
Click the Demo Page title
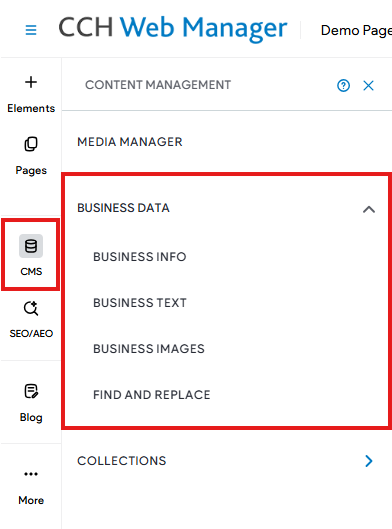click(x=356, y=30)
